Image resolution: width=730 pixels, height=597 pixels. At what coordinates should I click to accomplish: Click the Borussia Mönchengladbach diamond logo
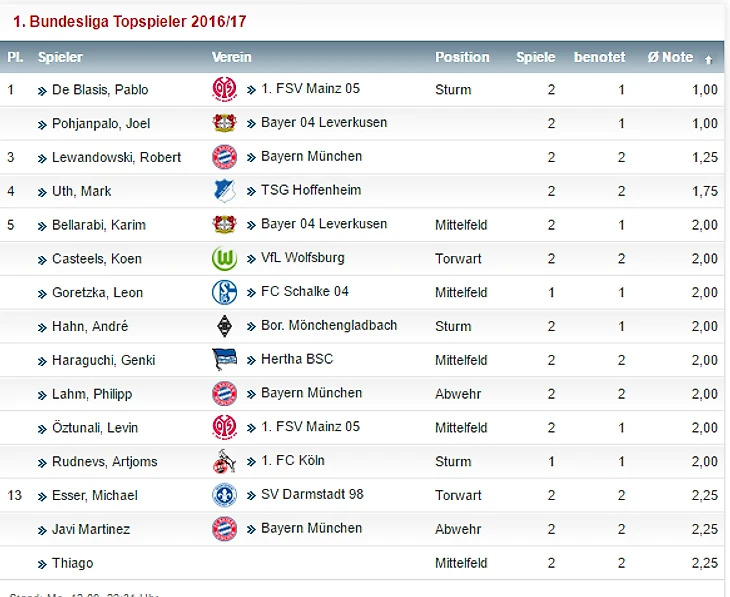click(224, 326)
